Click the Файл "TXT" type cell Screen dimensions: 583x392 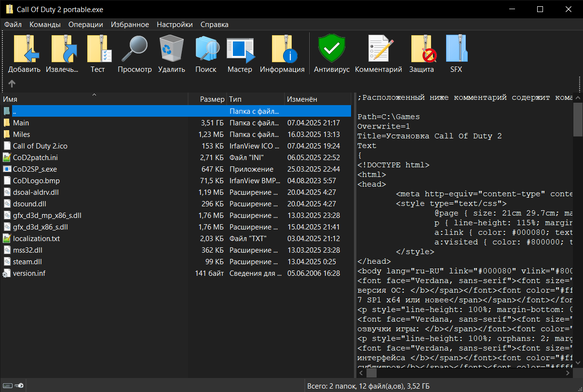tap(248, 239)
